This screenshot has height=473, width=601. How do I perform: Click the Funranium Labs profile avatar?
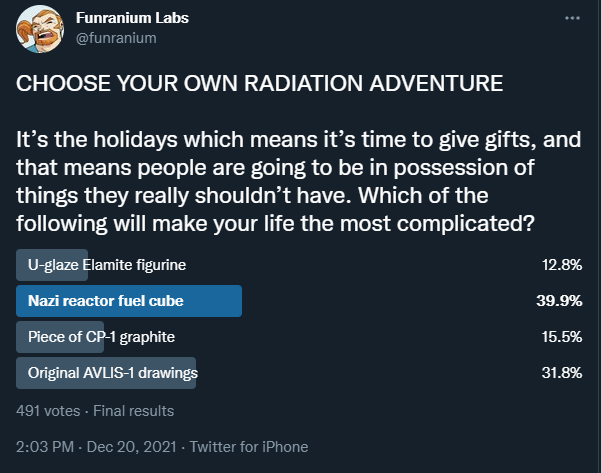coord(40,29)
